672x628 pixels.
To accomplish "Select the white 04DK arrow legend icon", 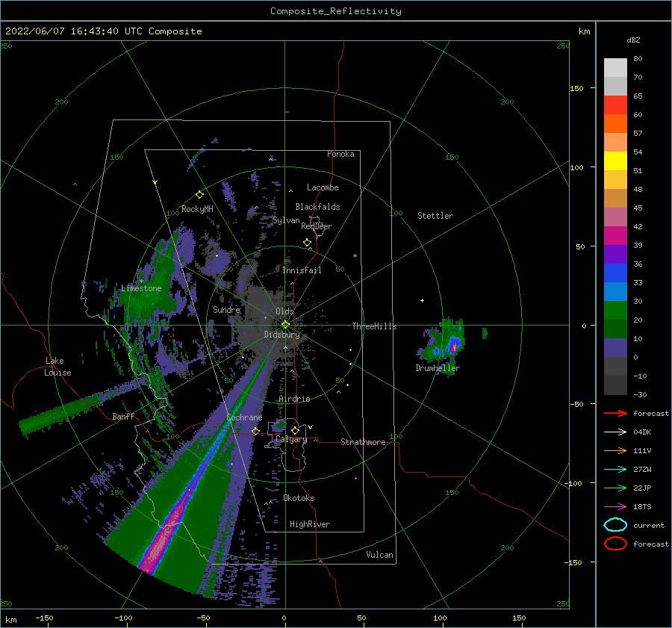I will [x=615, y=432].
